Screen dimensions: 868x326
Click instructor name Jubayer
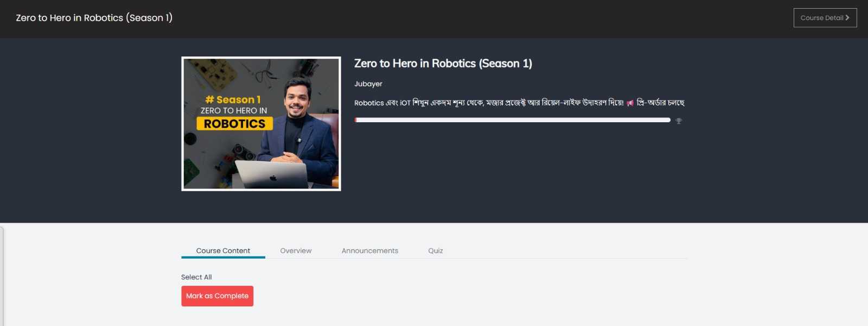[x=368, y=84]
